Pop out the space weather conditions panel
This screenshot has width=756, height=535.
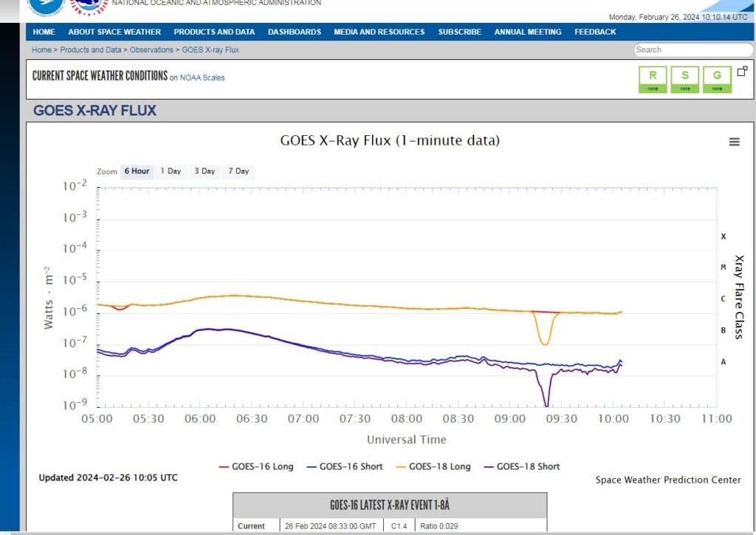pos(742,72)
